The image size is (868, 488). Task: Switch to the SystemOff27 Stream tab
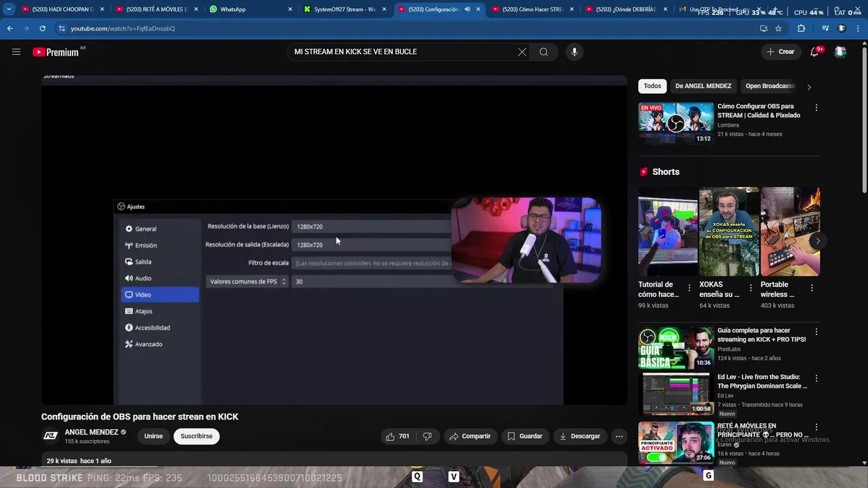point(344,9)
